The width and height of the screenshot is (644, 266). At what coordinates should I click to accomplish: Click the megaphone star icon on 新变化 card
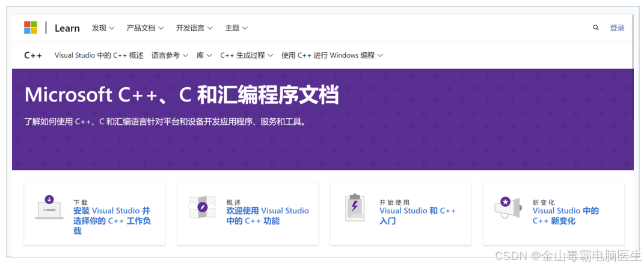pos(508,207)
